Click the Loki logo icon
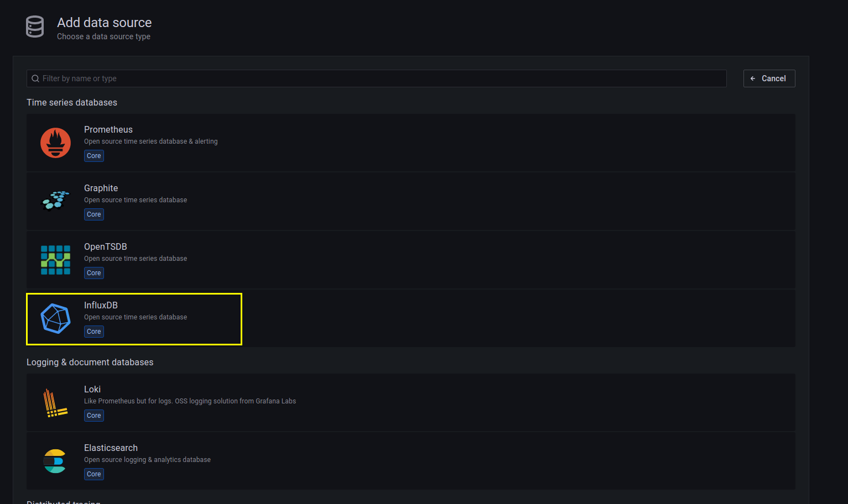The width and height of the screenshot is (848, 504). (55, 402)
